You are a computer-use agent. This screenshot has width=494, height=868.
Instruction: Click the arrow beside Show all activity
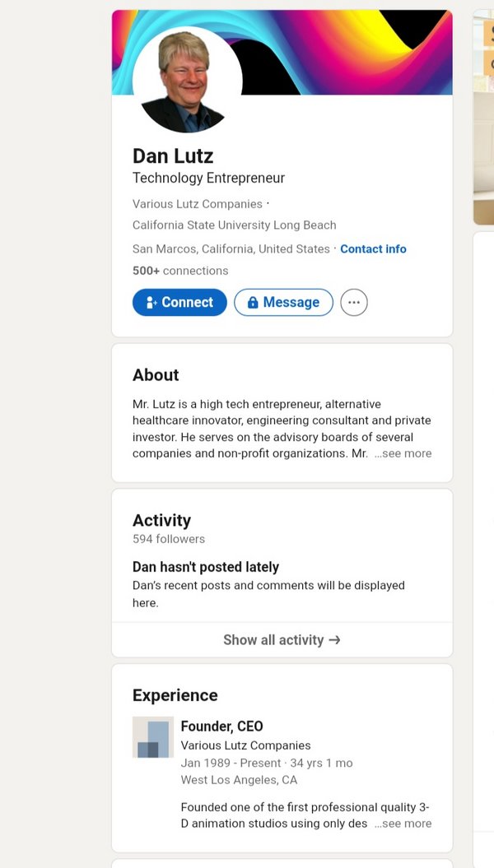point(334,640)
